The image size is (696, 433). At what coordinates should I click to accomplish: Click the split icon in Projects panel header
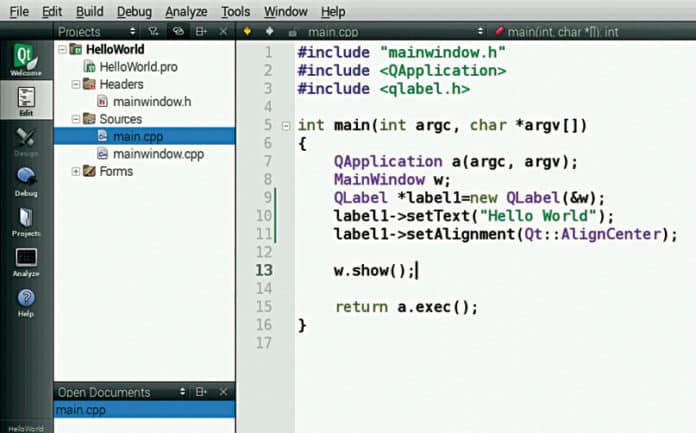(201, 32)
